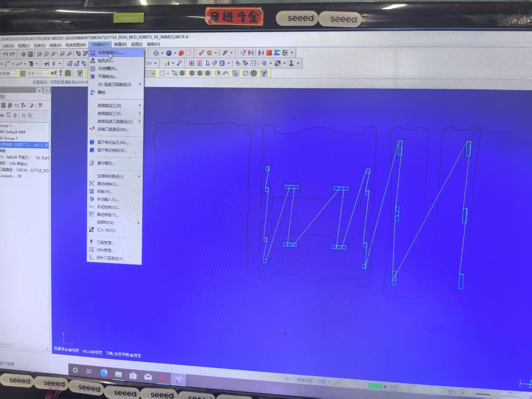Click the G1 post icon in operations panel
Image resolution: width=532 pixels, height=399 pixels.
[x=17, y=105]
